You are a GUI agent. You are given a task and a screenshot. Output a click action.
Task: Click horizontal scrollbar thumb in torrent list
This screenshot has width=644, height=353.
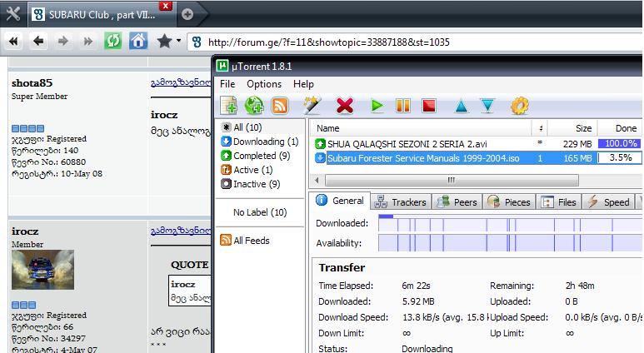[x=452, y=180]
